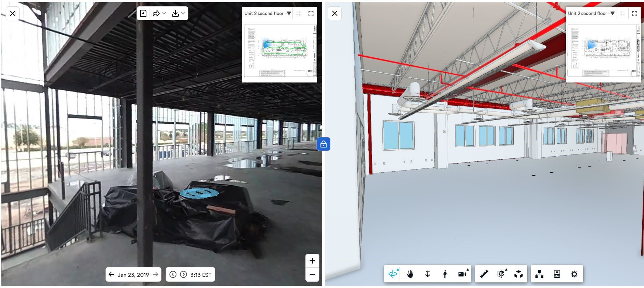644x288 pixels.
Task: Select the Orbit navigation tool
Action: 393,274
